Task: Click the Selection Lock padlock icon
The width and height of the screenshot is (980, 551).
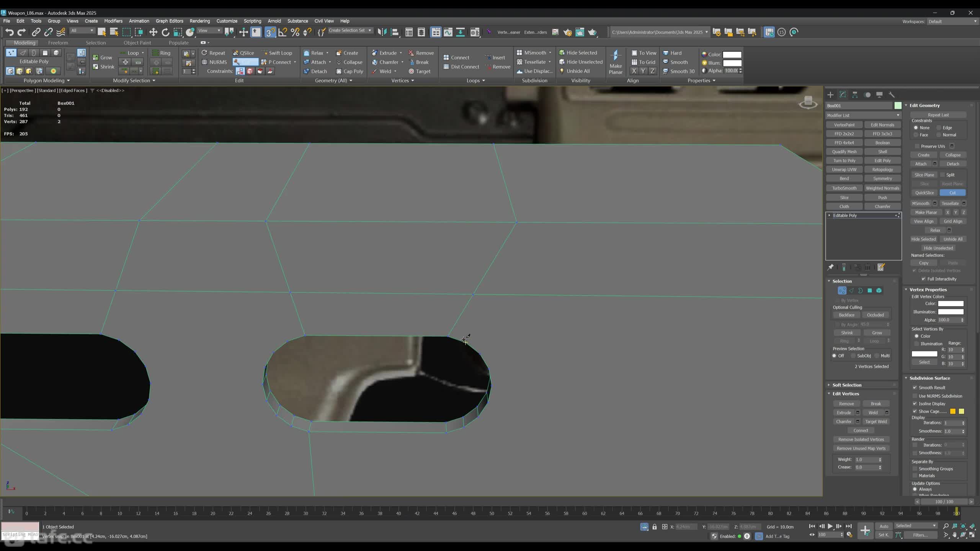Action: (x=655, y=527)
